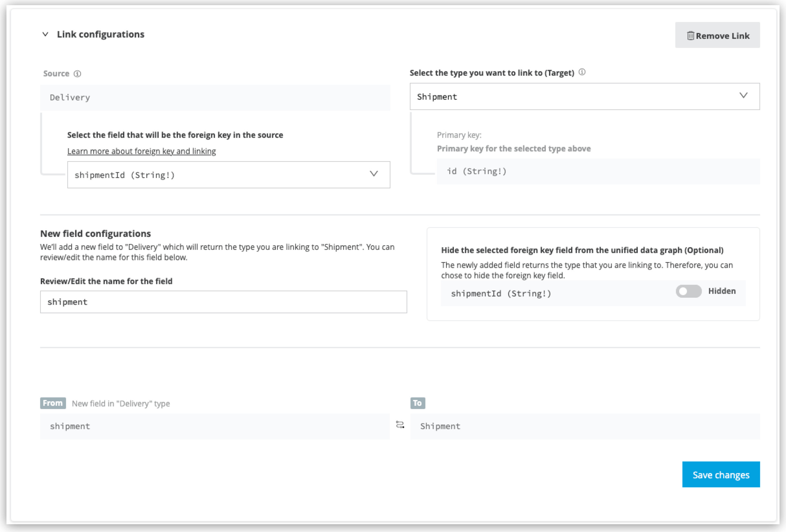Edit the shipment field name text box

[x=223, y=302]
